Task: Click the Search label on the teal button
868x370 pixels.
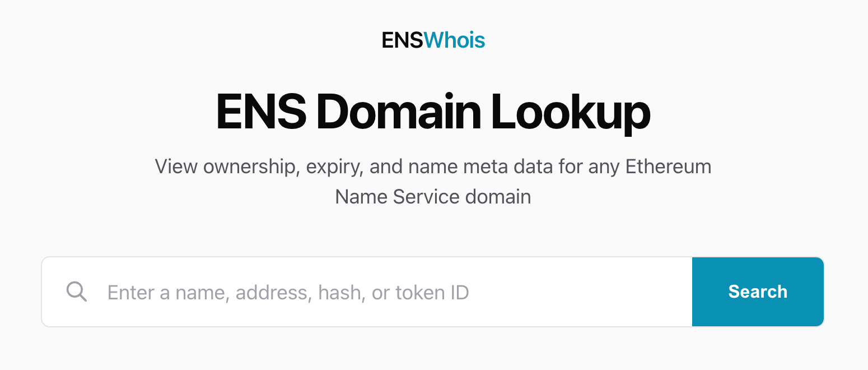Action: (x=757, y=292)
